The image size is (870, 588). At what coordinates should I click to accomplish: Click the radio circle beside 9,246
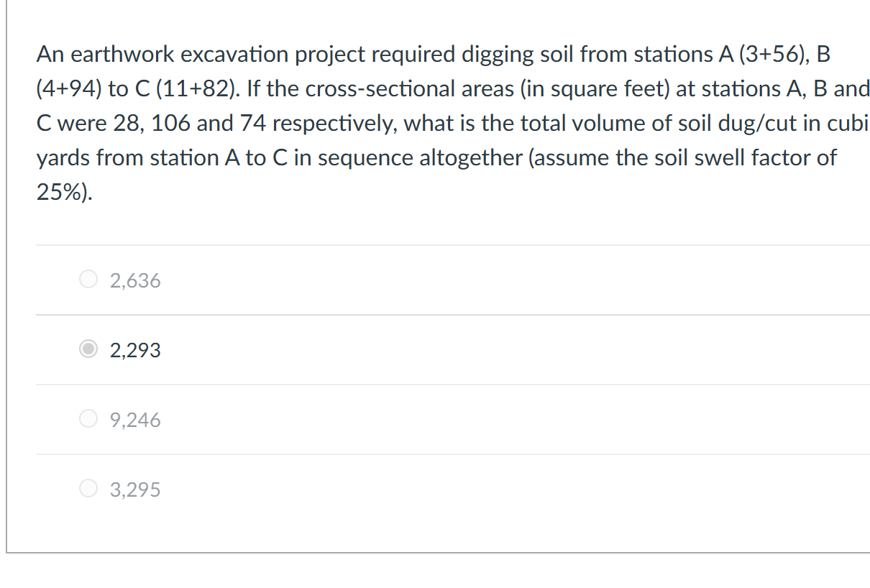88,418
